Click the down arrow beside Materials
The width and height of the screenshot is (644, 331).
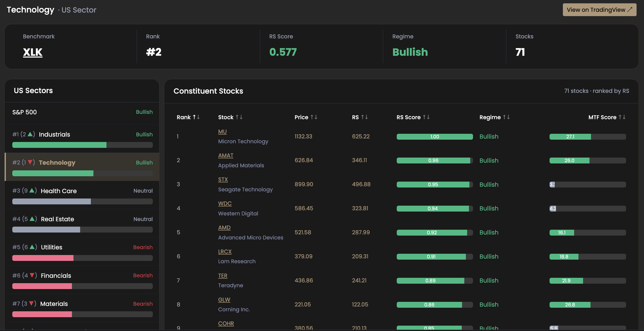click(x=31, y=303)
